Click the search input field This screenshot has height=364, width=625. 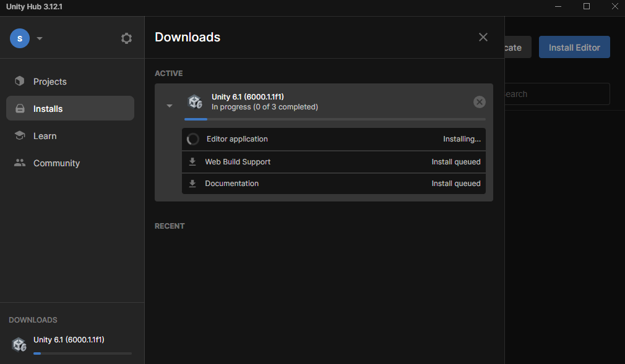click(x=557, y=94)
